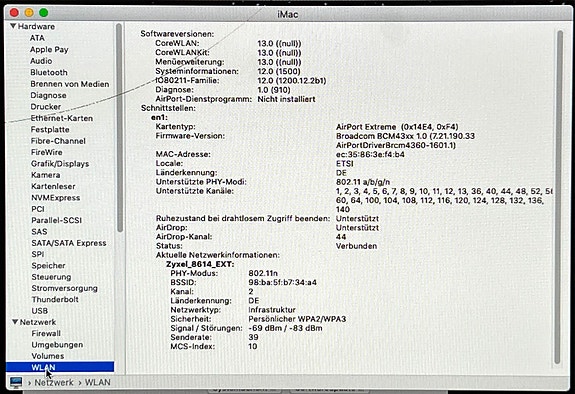Open the Speicher entry
The image size is (575, 394).
(x=48, y=266)
